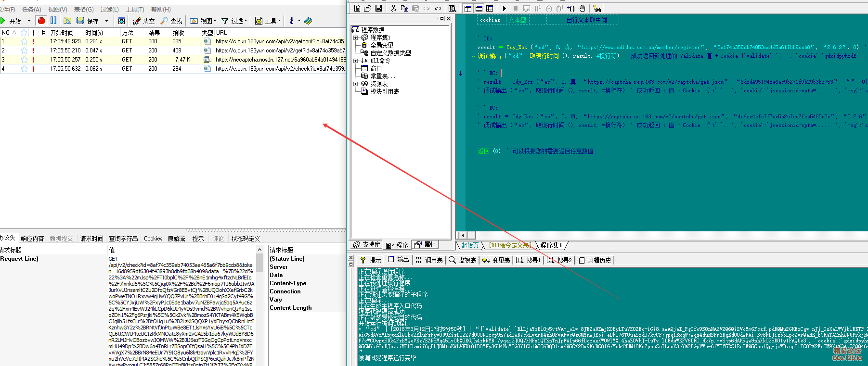The image size is (868, 366).
Task: Open the dropdown arrow beside info icon
Action: [299, 21]
